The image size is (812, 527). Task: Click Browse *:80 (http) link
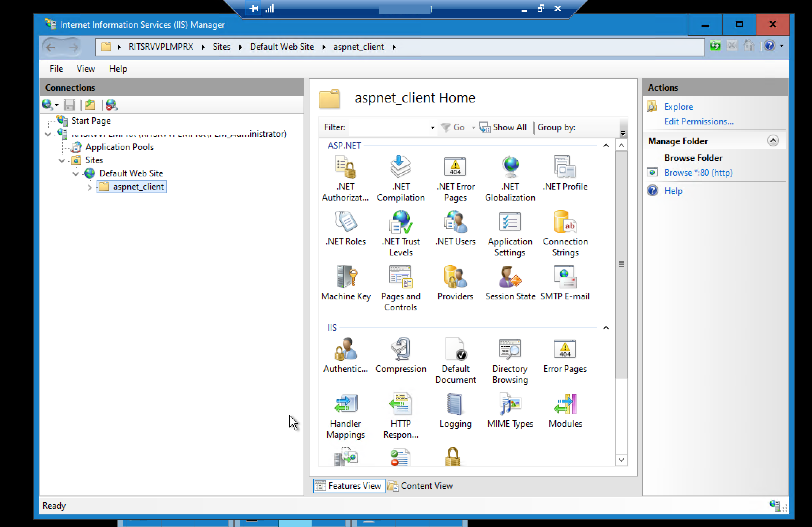pos(698,173)
